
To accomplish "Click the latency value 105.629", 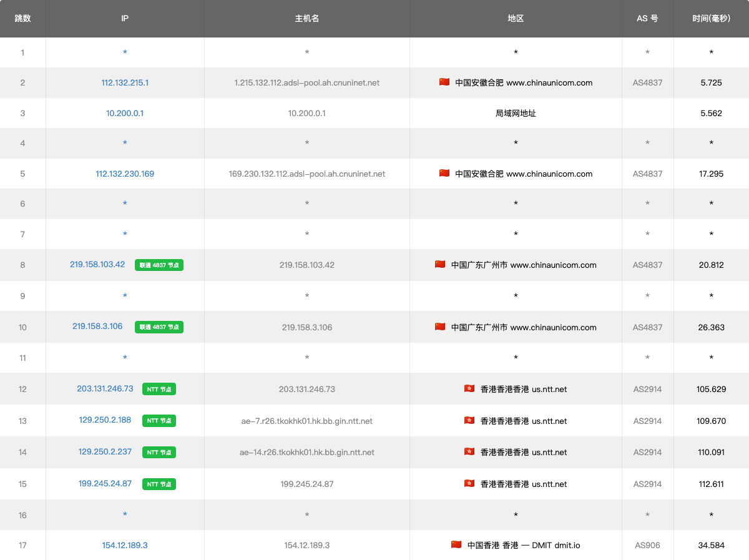I will (x=712, y=389).
